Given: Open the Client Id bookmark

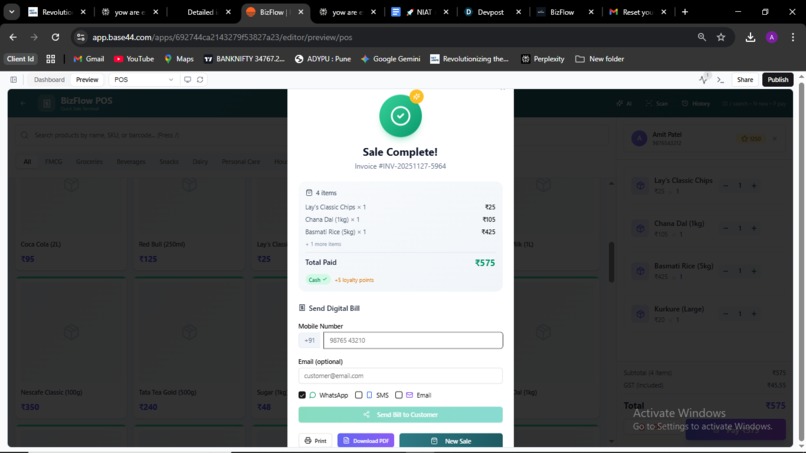Looking at the screenshot, I should point(21,59).
